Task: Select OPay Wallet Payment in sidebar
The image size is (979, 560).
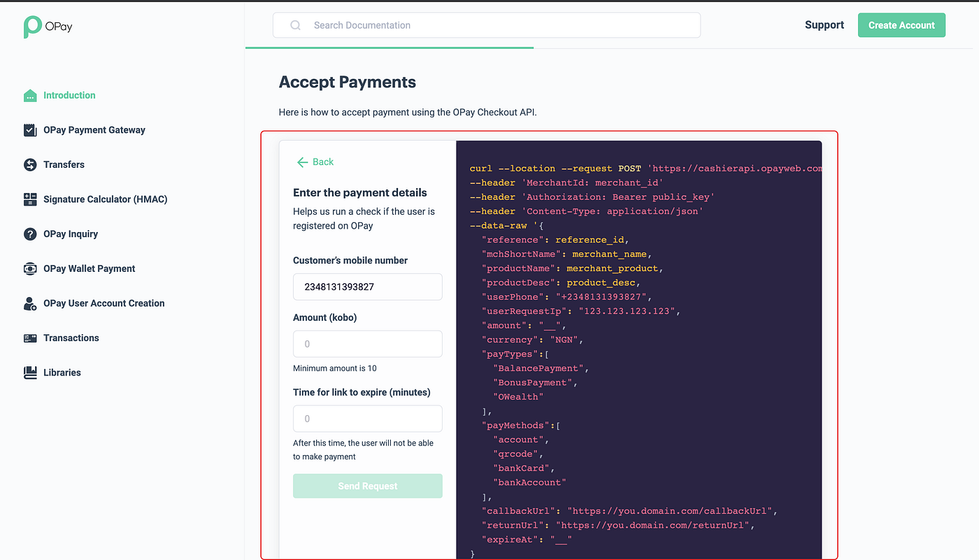Action: tap(90, 268)
